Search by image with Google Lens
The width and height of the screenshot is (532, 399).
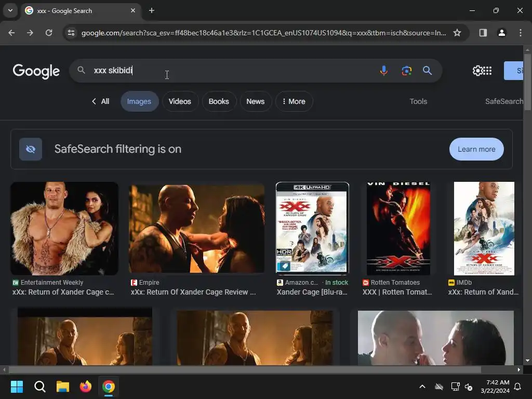point(406,71)
